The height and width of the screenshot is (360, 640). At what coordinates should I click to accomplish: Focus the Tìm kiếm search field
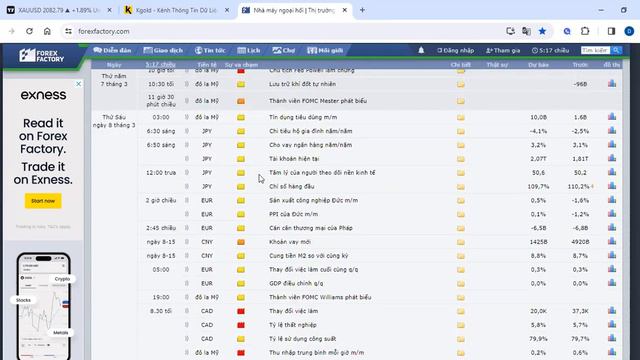point(596,50)
